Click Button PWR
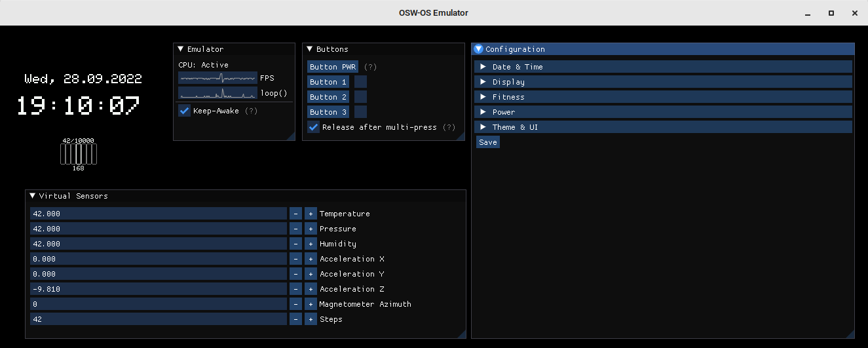The image size is (868, 348). tap(333, 67)
